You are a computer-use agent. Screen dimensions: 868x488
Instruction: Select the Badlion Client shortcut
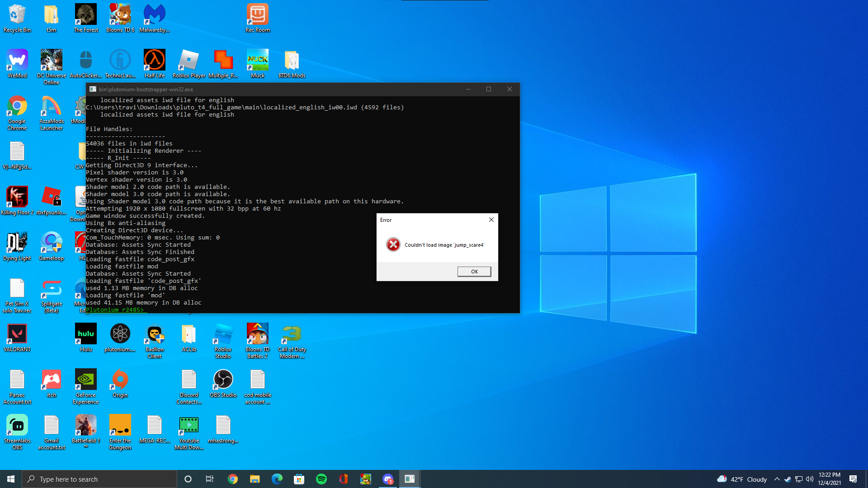coord(155,341)
